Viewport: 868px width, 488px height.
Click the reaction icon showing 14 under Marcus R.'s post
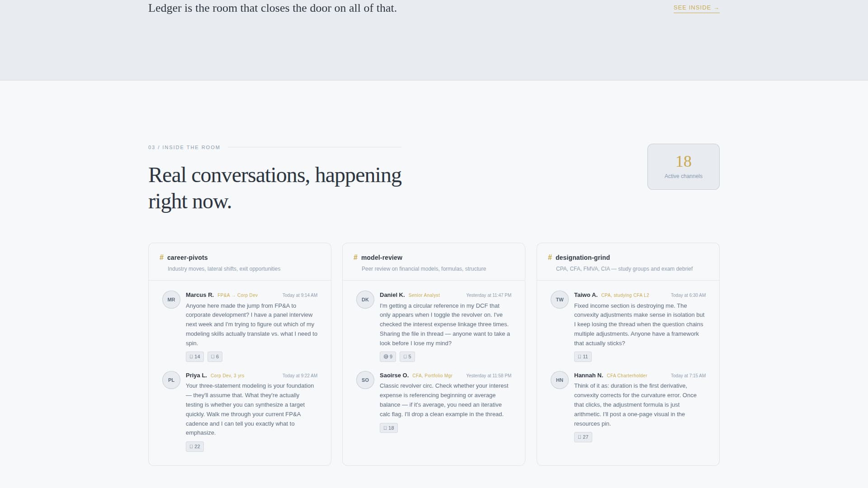[194, 357]
